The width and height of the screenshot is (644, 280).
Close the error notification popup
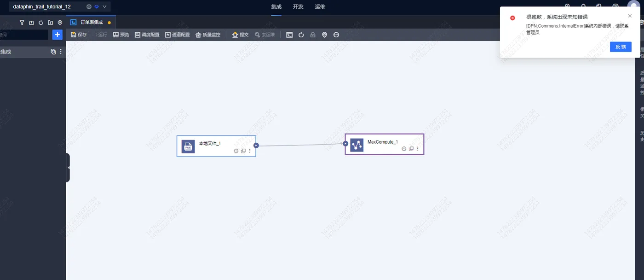pyautogui.click(x=630, y=16)
